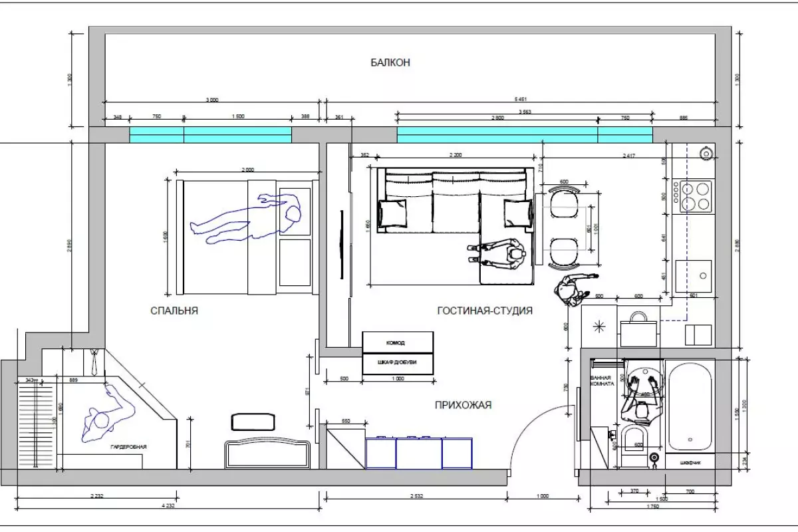Click the cyan bedroom window strip
The image size is (798, 532).
210,135
